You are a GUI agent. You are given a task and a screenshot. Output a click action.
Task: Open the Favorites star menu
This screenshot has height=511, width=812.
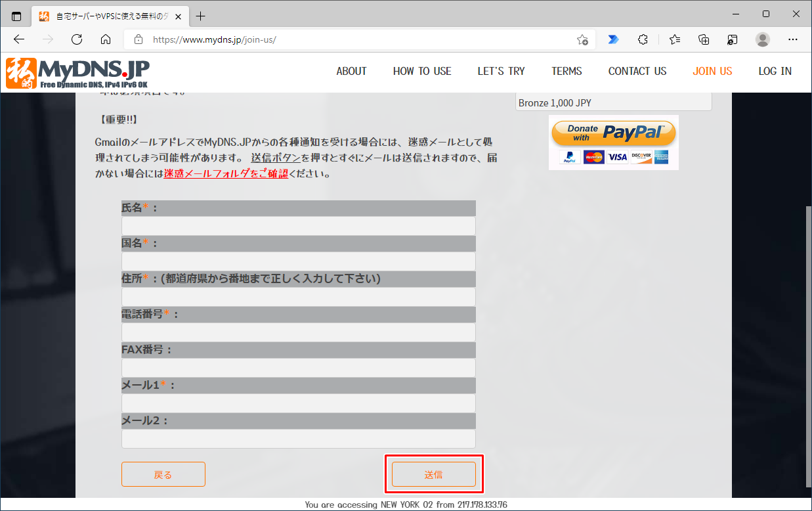(x=675, y=39)
